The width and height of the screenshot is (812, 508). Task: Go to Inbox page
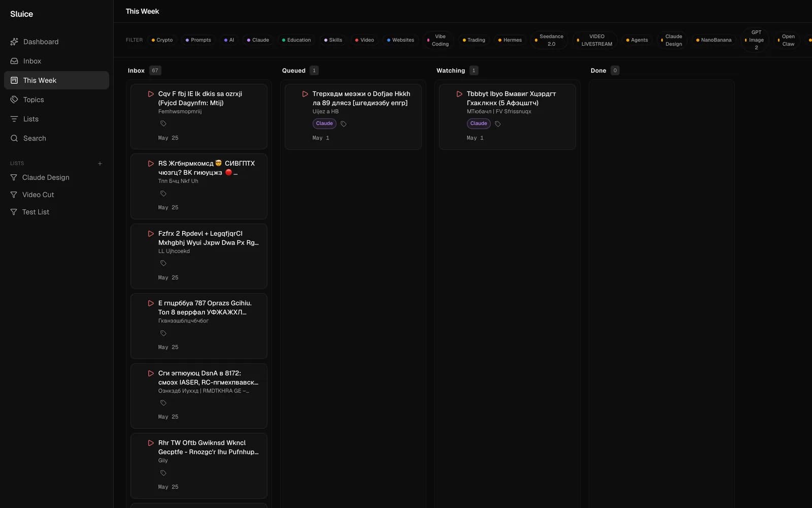[56, 61]
